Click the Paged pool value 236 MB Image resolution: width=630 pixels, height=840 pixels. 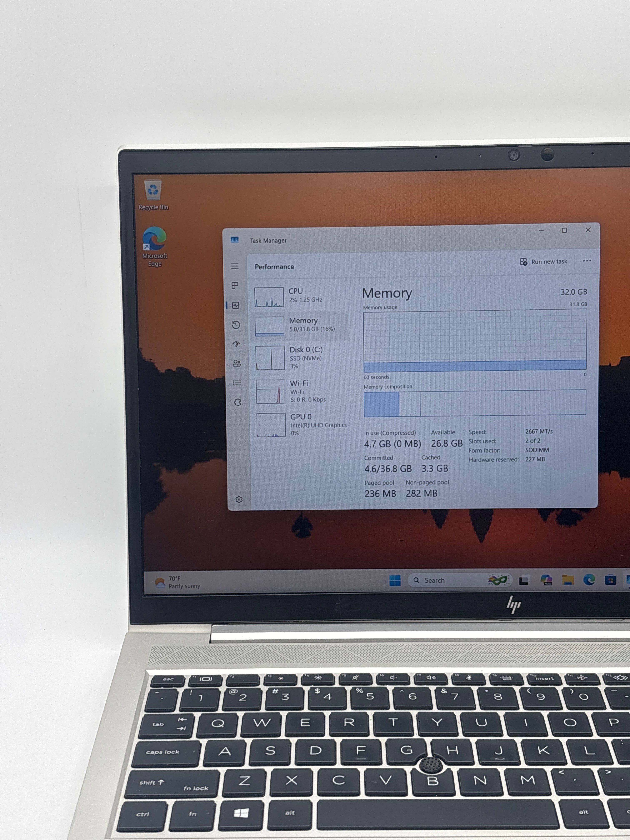coord(380,494)
